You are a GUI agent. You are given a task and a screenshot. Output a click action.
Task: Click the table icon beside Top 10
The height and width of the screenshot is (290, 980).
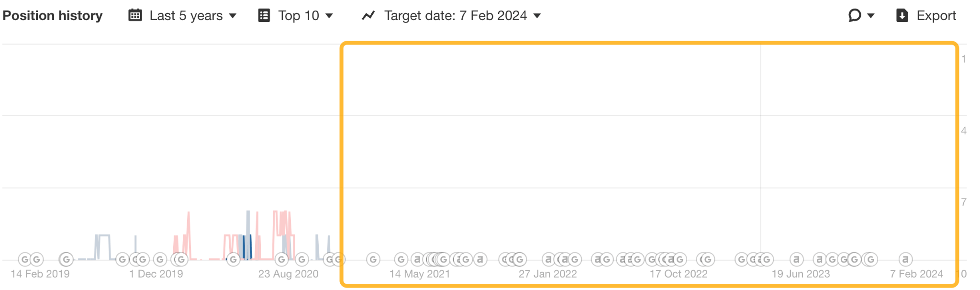coord(264,15)
